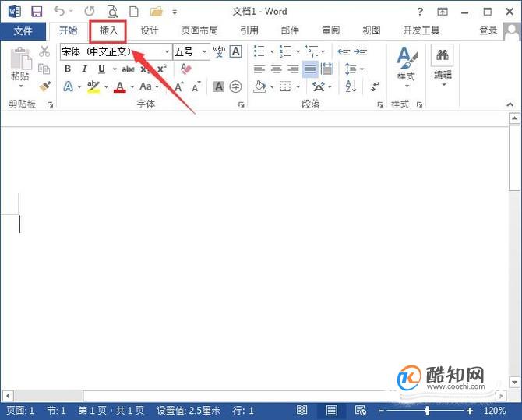
Task: Toggle Character Shading button
Action: 219,87
